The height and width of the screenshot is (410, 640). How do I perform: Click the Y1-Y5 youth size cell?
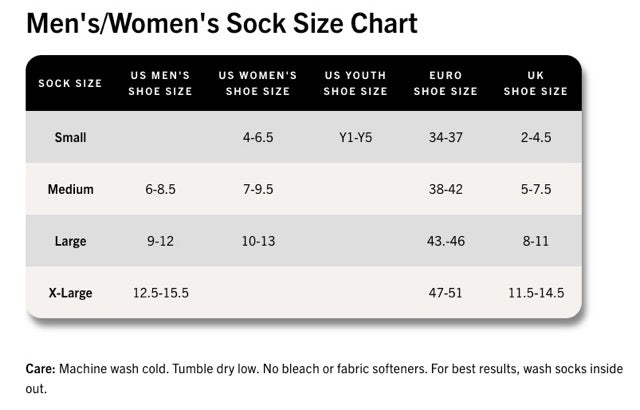[355, 137]
